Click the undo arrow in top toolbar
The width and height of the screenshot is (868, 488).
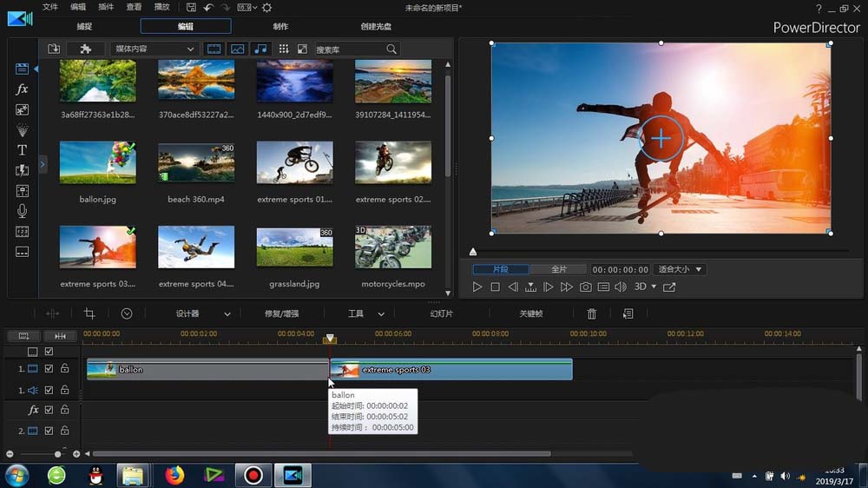coord(209,8)
